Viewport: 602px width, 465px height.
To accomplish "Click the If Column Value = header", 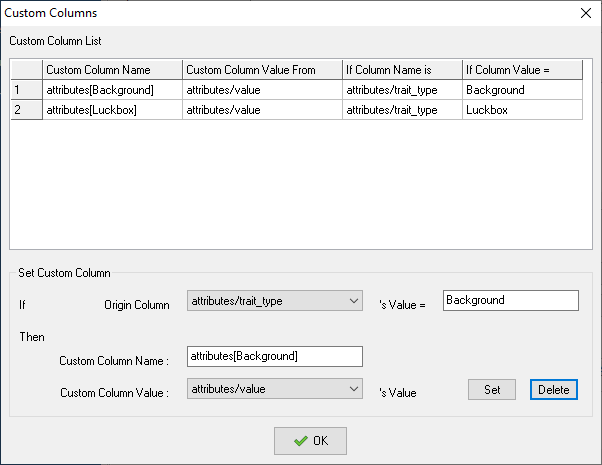I will [x=521, y=70].
